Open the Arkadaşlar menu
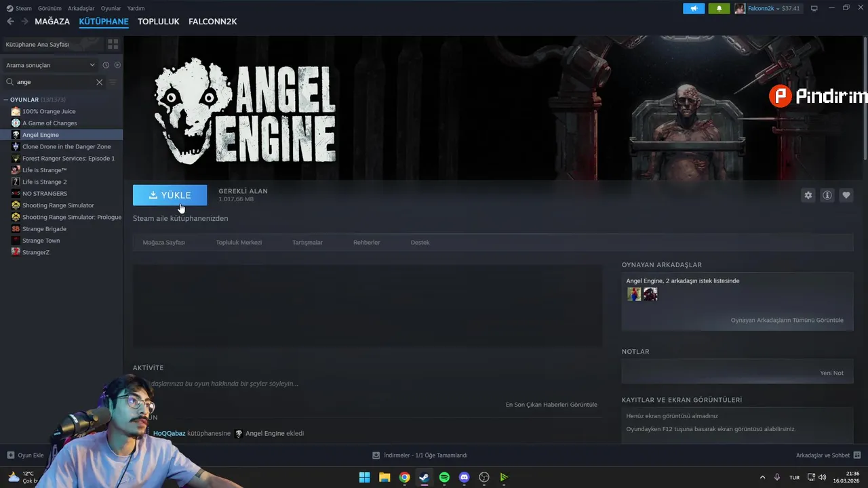 [x=81, y=8]
